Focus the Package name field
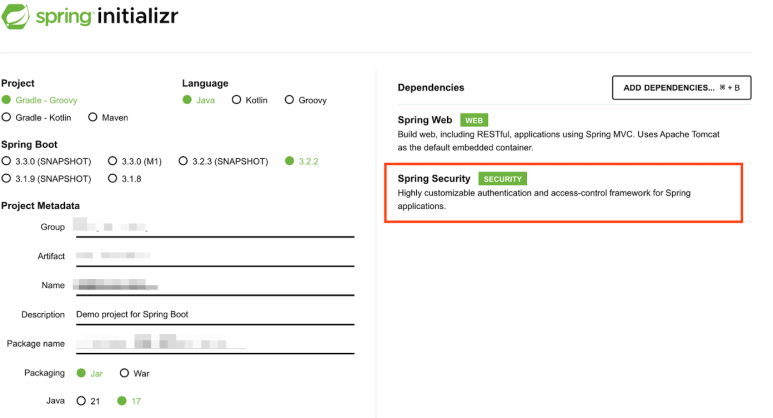The image size is (773, 418). (x=215, y=344)
